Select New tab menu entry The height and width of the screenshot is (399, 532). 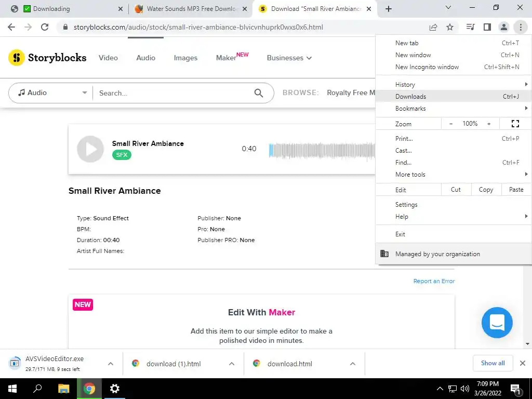453,43
